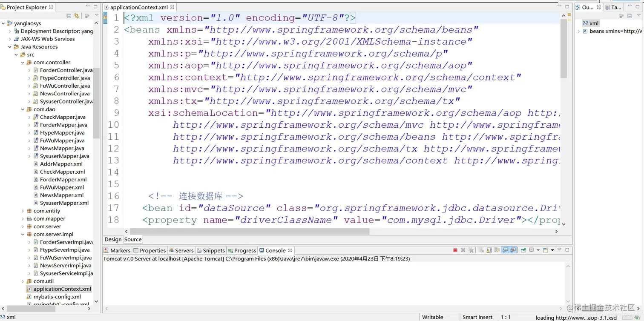644x321 pixels.
Task: Switch to the Snippets tab
Action: tap(210, 250)
